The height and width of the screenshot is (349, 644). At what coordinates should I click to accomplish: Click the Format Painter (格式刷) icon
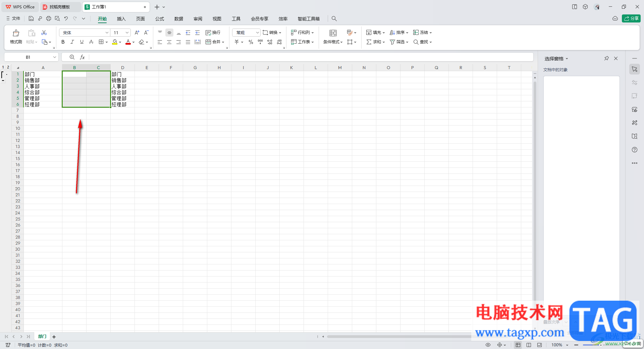point(16,33)
